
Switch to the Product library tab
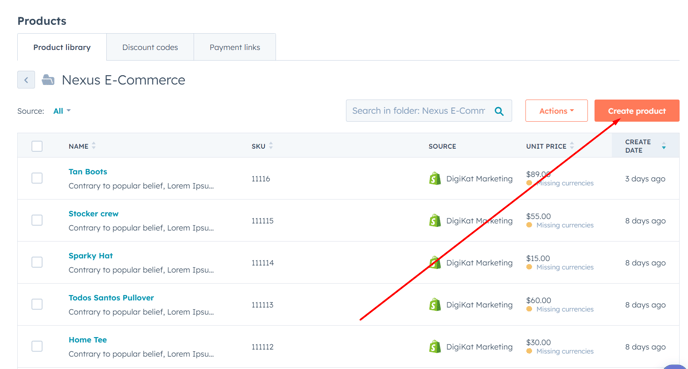point(62,47)
